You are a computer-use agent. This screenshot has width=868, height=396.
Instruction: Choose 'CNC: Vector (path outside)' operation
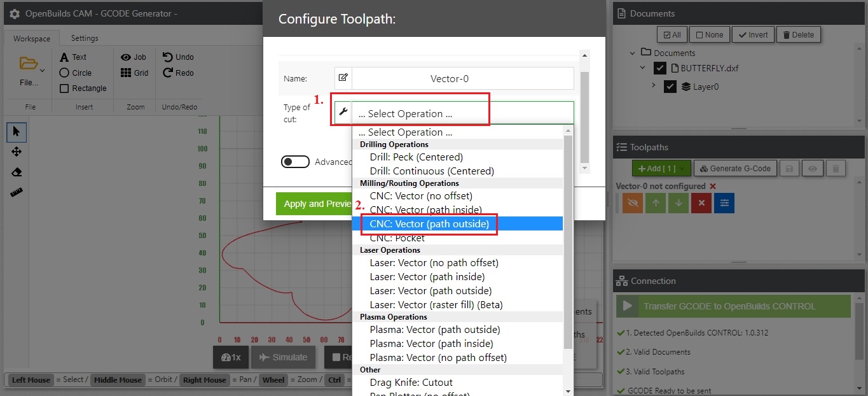click(457, 223)
